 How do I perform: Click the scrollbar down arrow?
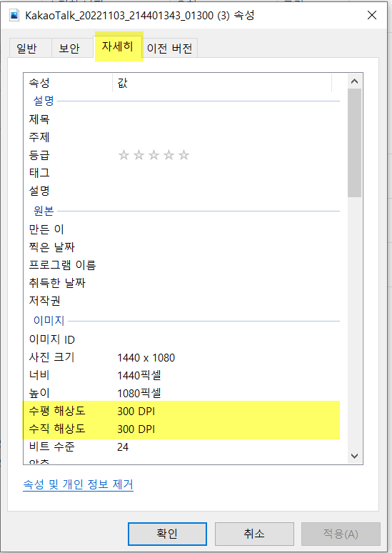355,456
